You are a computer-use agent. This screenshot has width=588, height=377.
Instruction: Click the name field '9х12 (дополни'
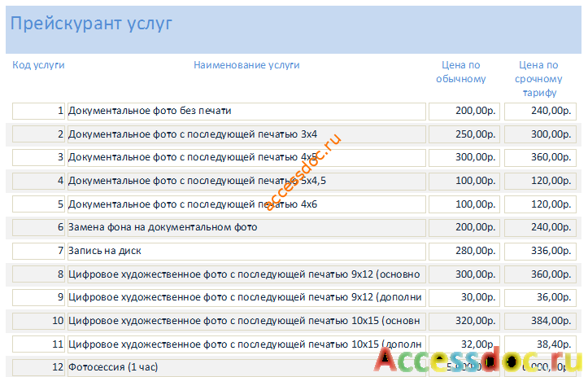pyautogui.click(x=246, y=298)
